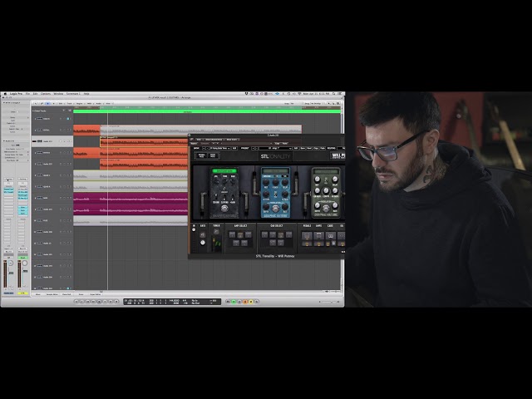Open the TUNER button

216,231
